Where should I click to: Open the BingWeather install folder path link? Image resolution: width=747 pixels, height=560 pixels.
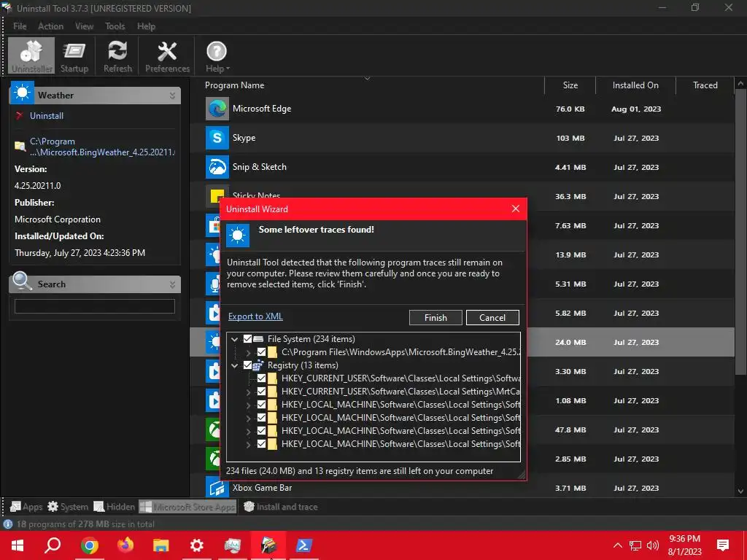click(x=102, y=147)
